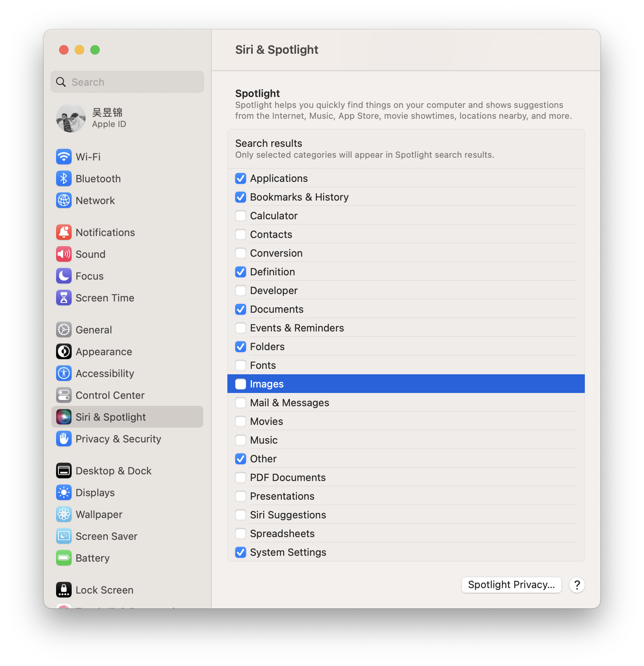
Task: Open Privacy & Security hand icon
Action: (x=64, y=439)
